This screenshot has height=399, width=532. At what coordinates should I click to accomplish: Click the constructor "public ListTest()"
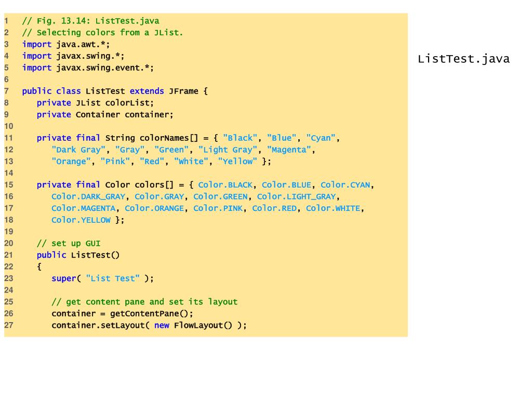click(78, 255)
